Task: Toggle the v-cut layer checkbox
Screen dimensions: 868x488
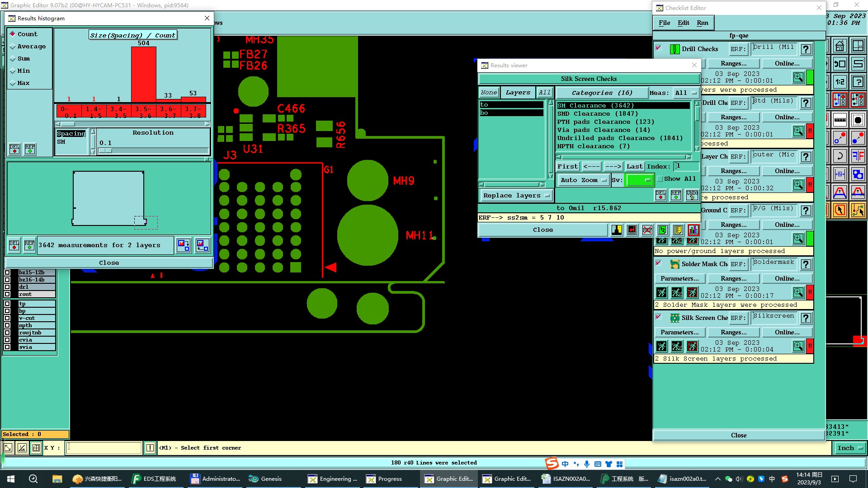Action: 7,318
